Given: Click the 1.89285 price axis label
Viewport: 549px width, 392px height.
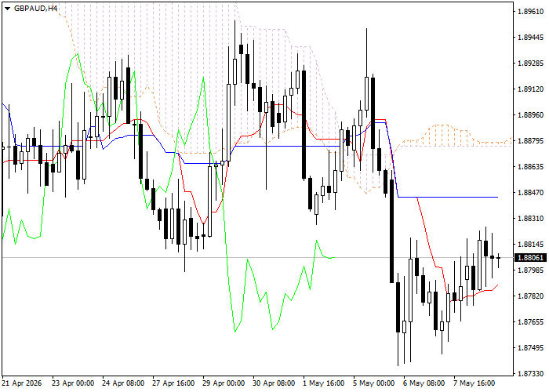Looking at the screenshot, I should coord(531,64).
